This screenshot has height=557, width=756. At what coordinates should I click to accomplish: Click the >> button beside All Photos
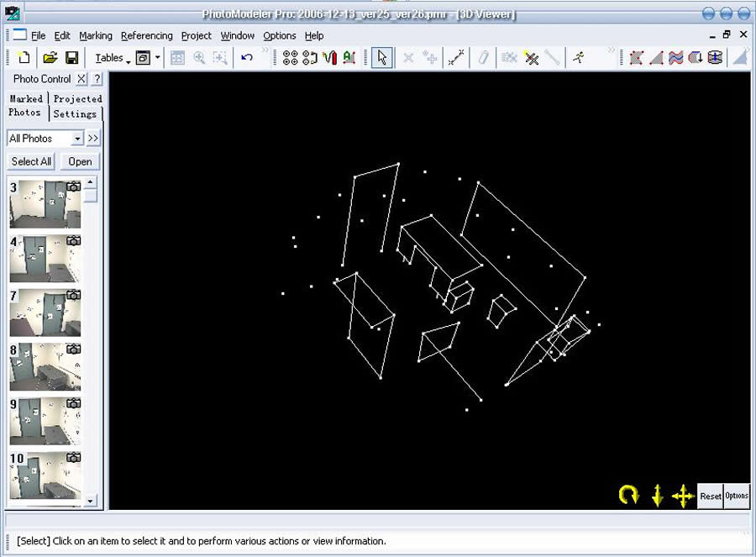point(93,139)
